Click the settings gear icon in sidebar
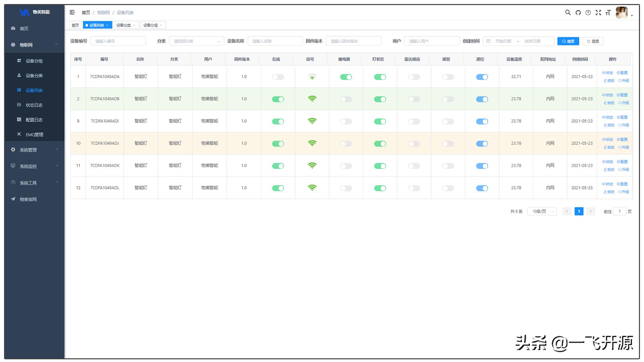Image resolution: width=644 pixels, height=362 pixels. point(13,150)
